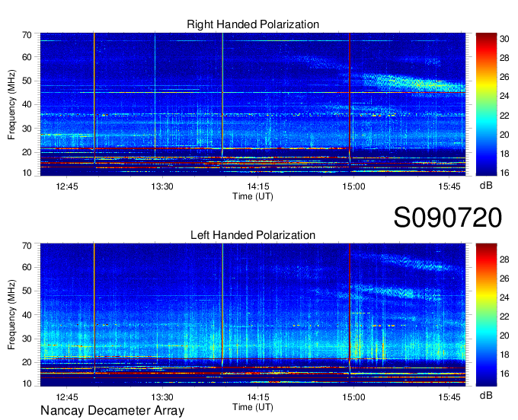Viewport: 518px width, 420px height.
Task: Click the bottom colorbar blue 16 dB region
Action: (x=486, y=374)
